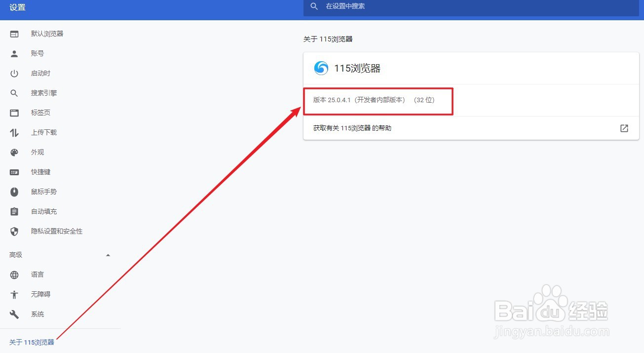Open 搜索引擎 via the magnifier icon
The width and height of the screenshot is (644, 353).
click(14, 93)
